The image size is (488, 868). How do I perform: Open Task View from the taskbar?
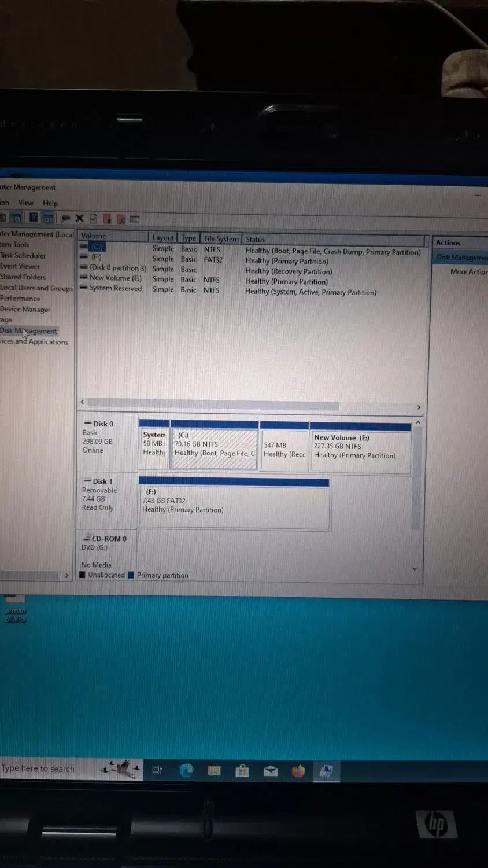pyautogui.click(x=157, y=770)
